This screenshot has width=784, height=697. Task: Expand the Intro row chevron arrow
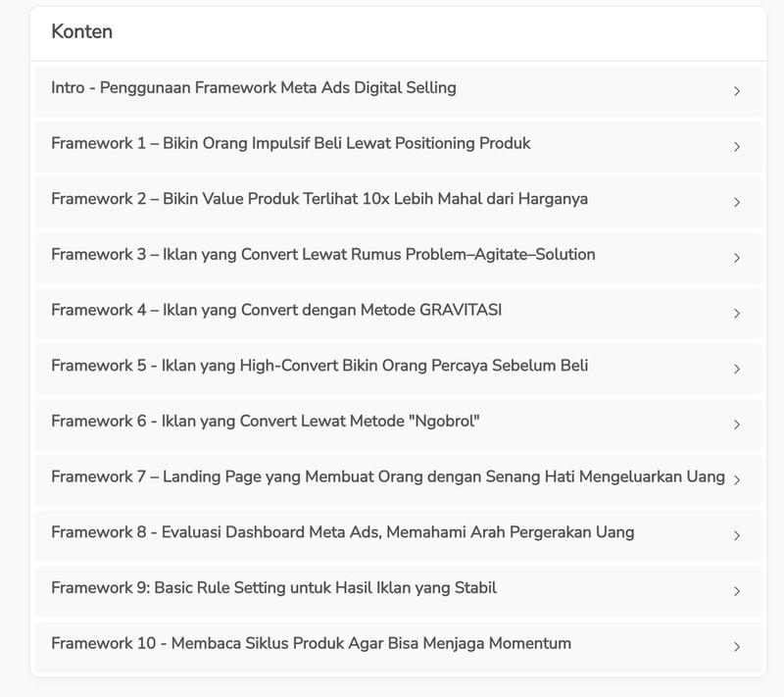coord(737,91)
